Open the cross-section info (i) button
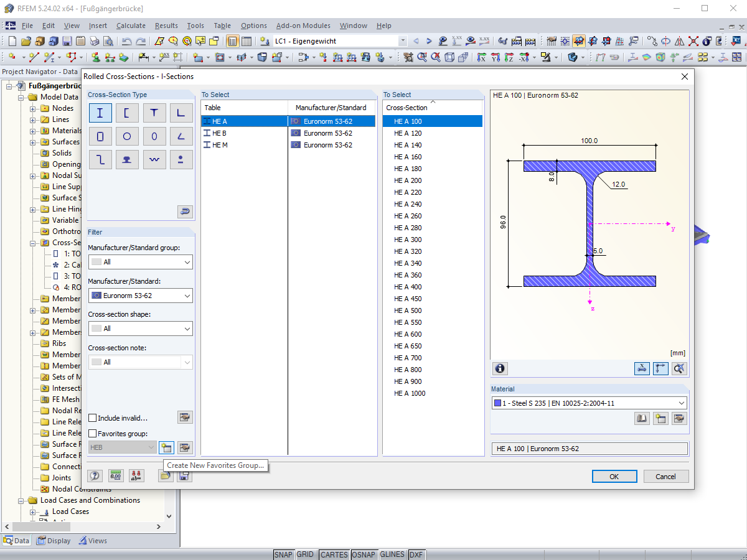747x560 pixels. [500, 368]
